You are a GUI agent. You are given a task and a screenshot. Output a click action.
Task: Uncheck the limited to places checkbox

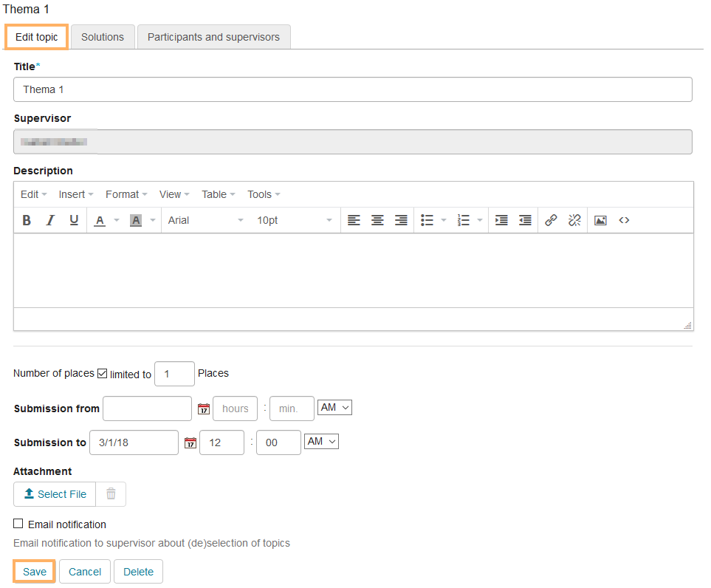pos(103,374)
